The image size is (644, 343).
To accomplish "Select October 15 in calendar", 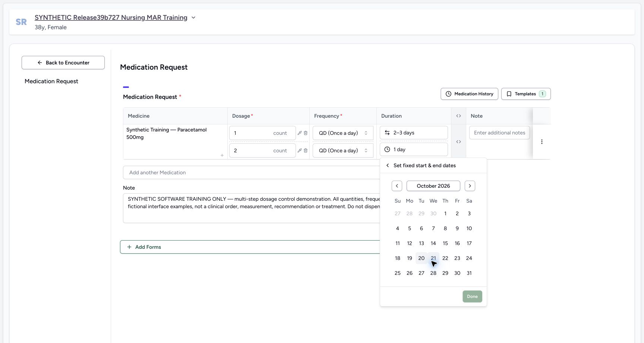I will (445, 243).
